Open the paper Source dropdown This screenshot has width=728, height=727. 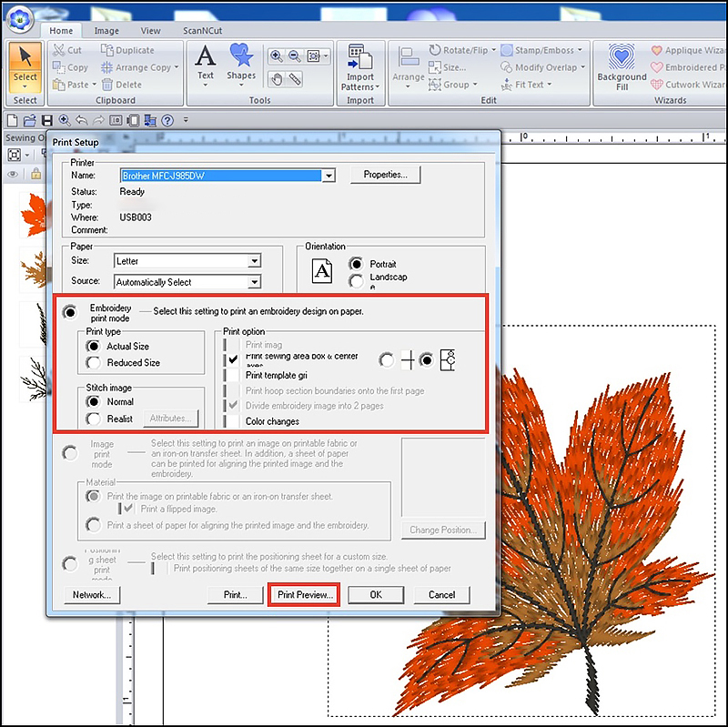tap(254, 282)
